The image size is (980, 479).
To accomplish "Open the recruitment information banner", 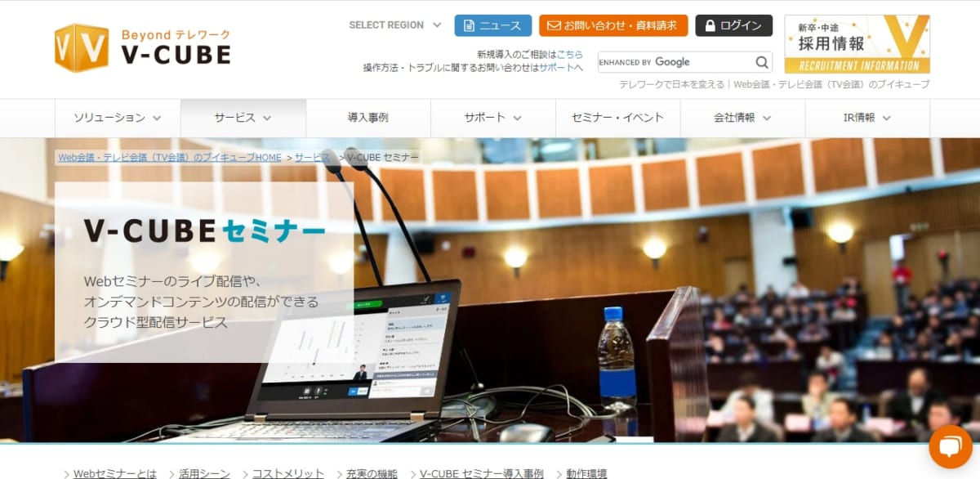I will coord(857,44).
